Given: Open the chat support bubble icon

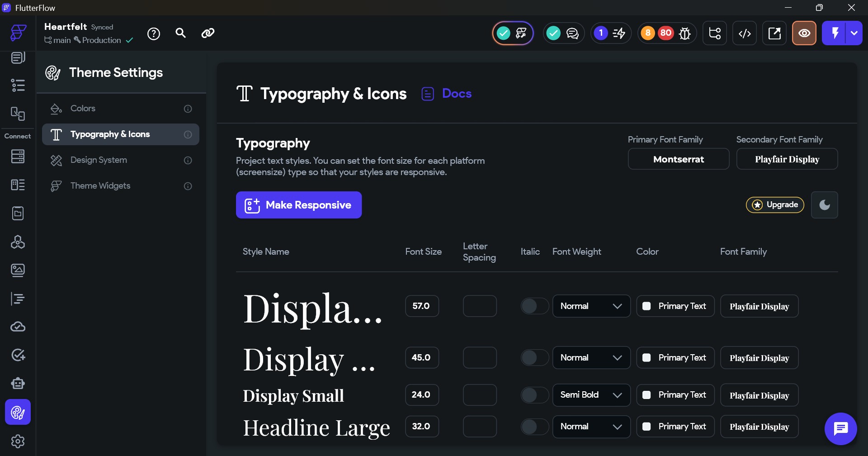Looking at the screenshot, I should (840, 428).
